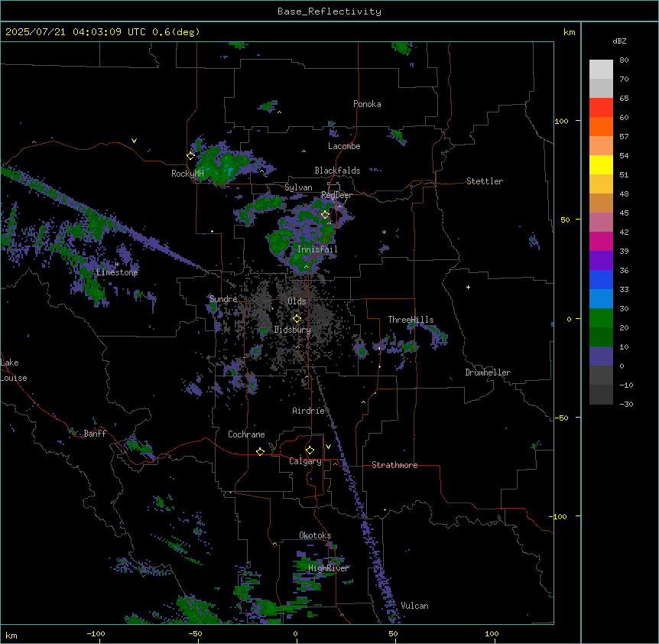Click the yellow diamond marker below RedDeer

[x=325, y=215]
